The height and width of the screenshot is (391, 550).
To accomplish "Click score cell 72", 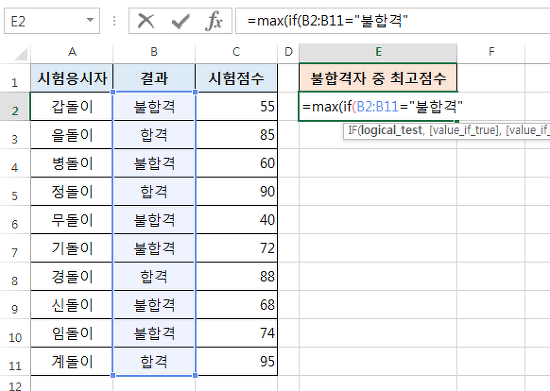I will (x=236, y=248).
